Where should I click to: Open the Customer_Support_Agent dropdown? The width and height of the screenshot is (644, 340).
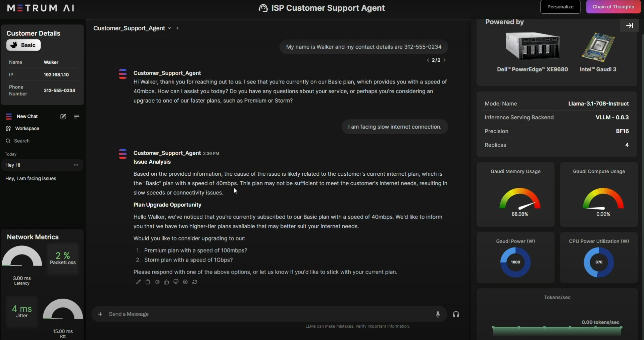(169, 28)
